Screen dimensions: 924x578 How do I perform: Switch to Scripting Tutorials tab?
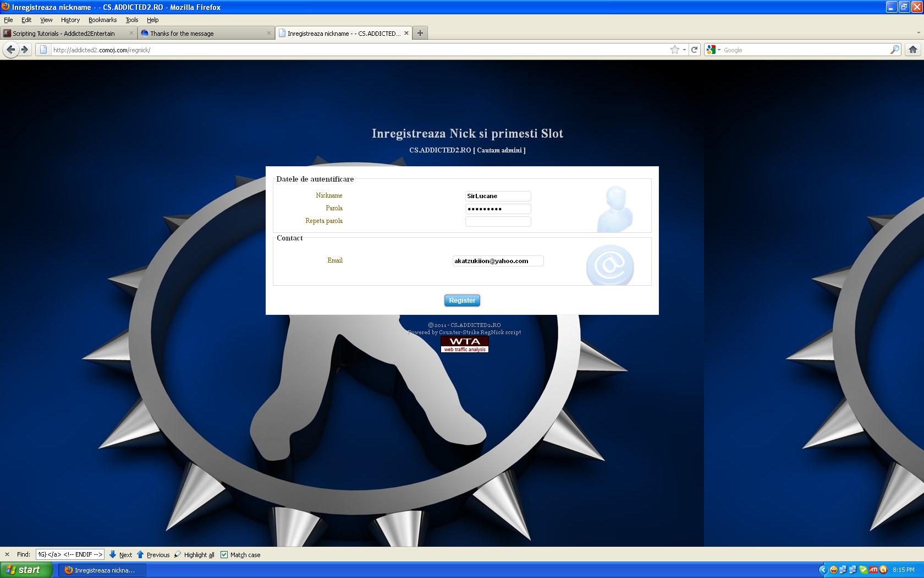[x=68, y=33]
